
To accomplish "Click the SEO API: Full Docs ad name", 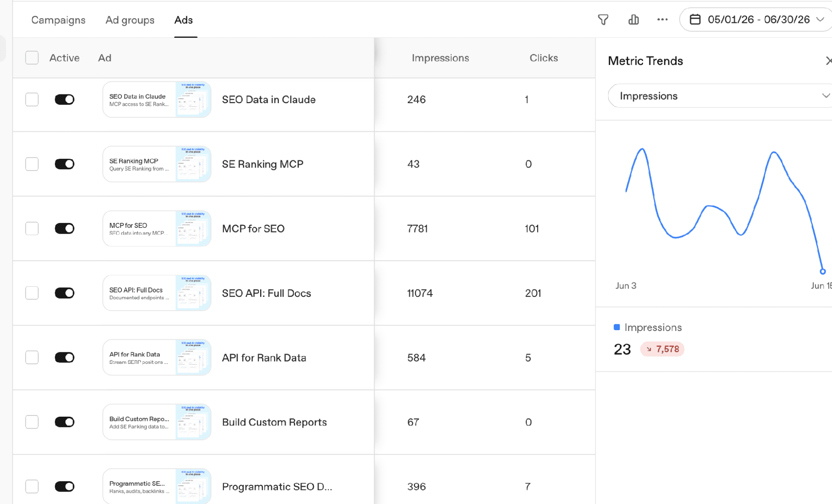I will 266,293.
